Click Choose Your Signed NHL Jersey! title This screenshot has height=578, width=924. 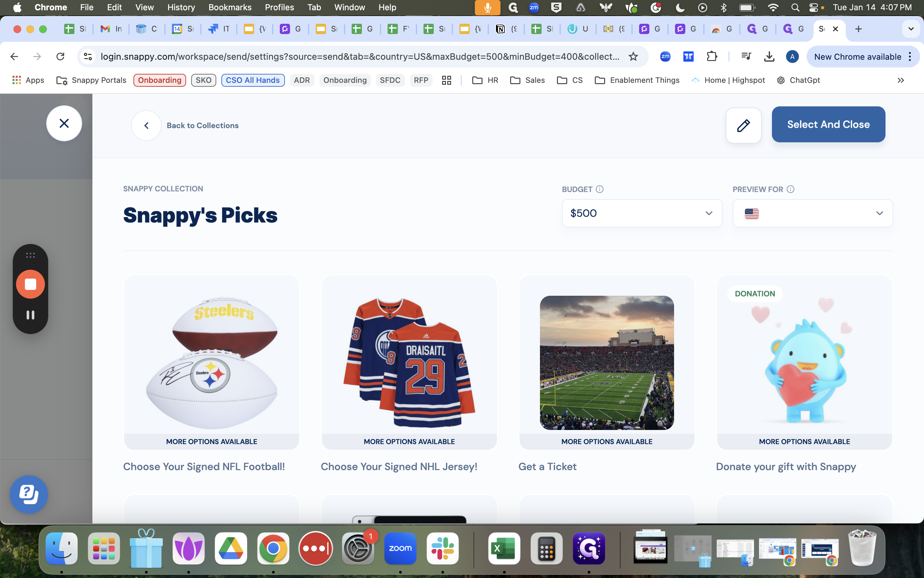pyautogui.click(x=399, y=466)
